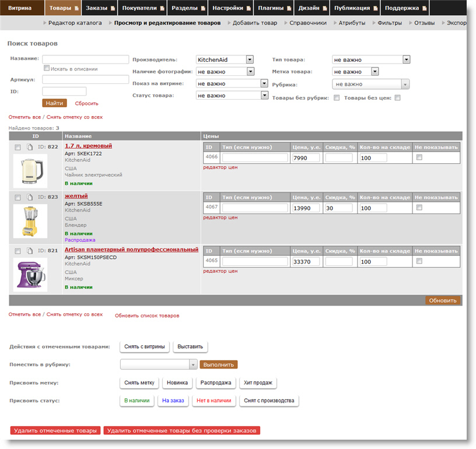Open 'Добавить товар' in the submenu
Screen dimensions: 476x449
[x=255, y=23]
